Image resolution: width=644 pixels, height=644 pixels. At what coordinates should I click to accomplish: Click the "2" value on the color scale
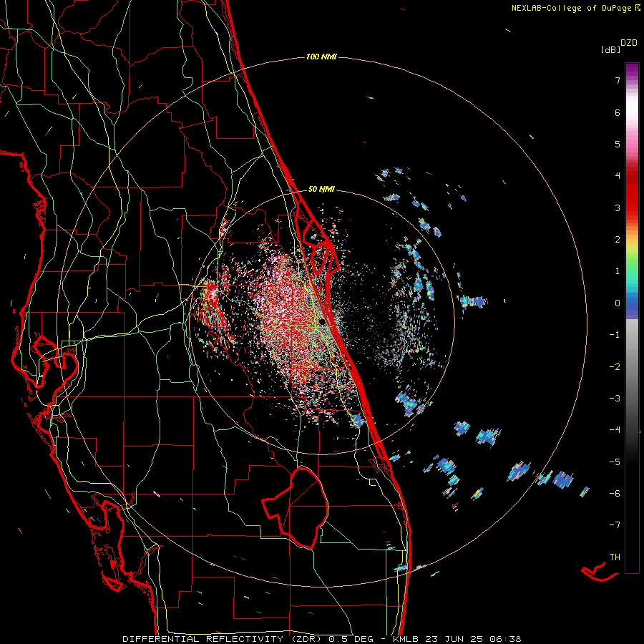(618, 240)
